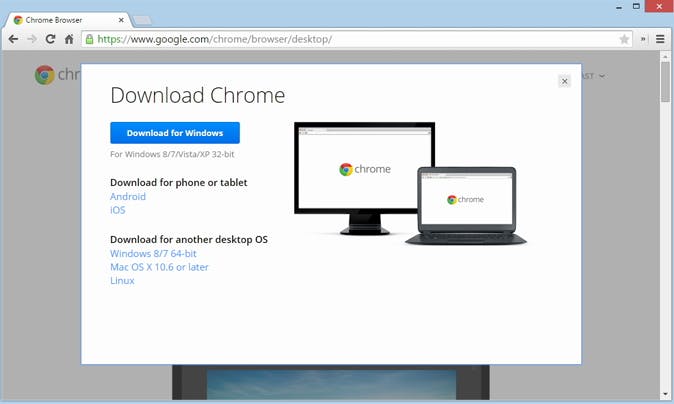The height and width of the screenshot is (404, 674).
Task: Click the scrollbar up arrow
Action: [665, 56]
